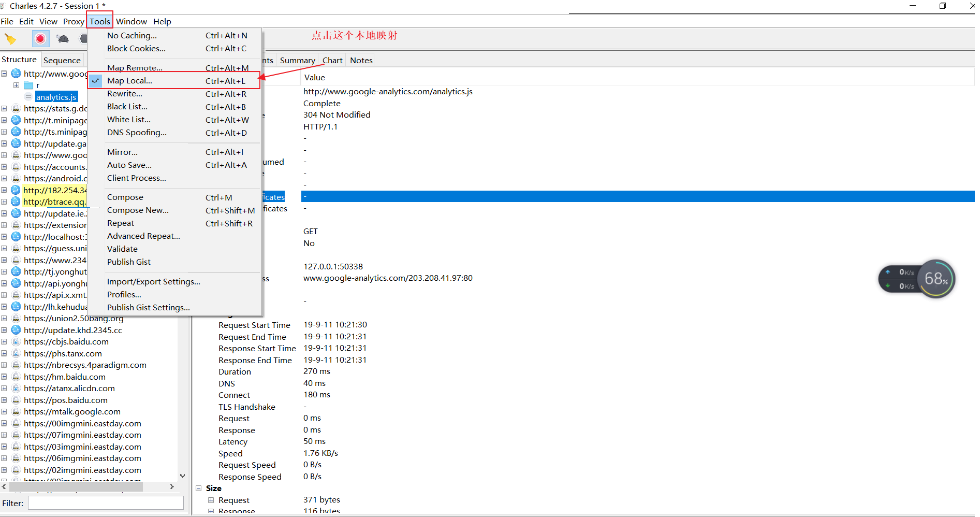Open the Proxy menu

(x=74, y=21)
